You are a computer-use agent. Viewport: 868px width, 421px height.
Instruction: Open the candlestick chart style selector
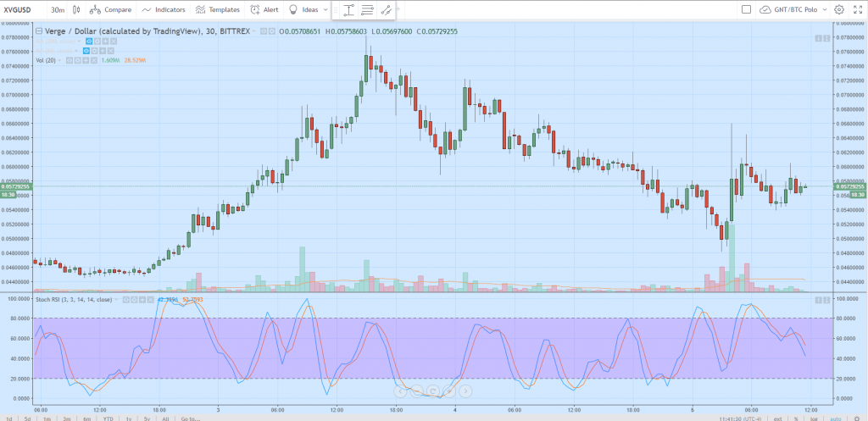click(x=77, y=10)
